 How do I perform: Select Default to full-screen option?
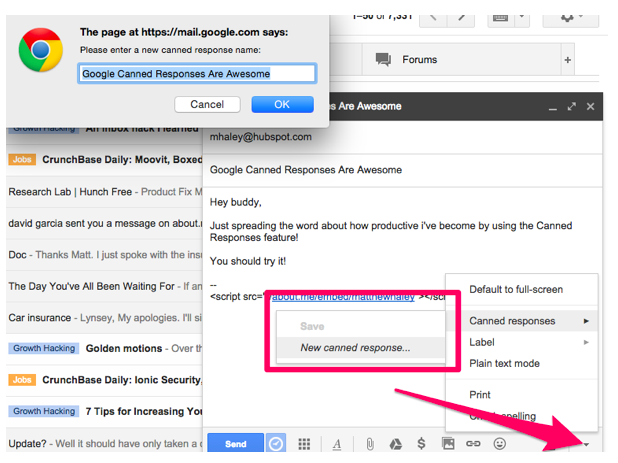pos(521,290)
